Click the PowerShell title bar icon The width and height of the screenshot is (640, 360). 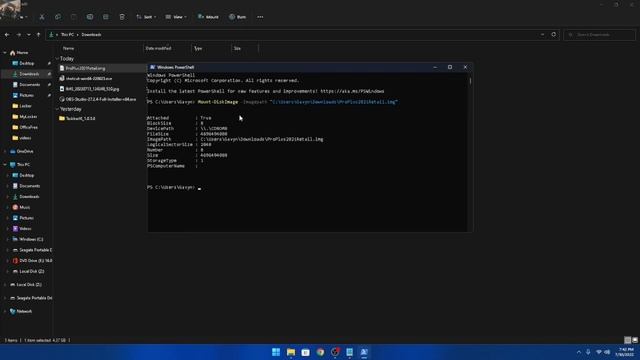coord(152,67)
